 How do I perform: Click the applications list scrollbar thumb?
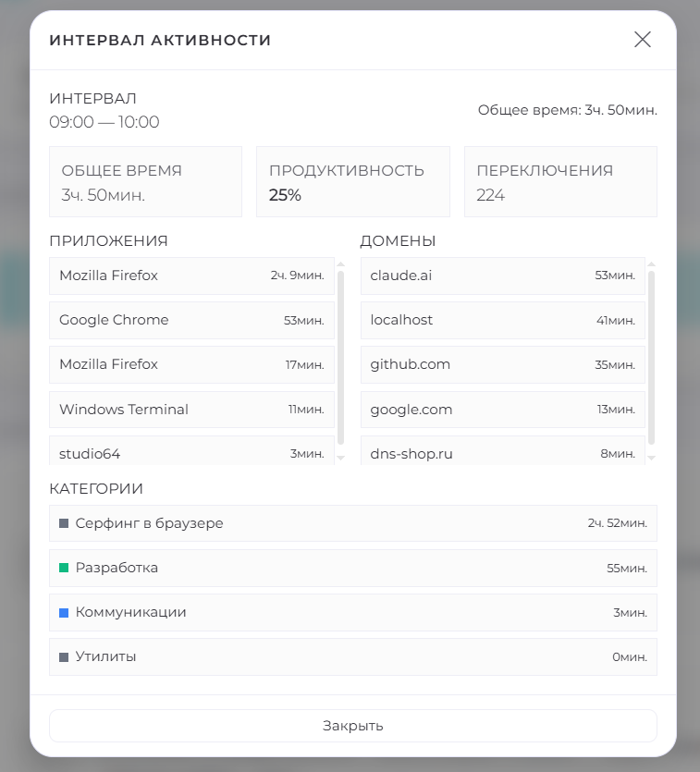[340, 358]
